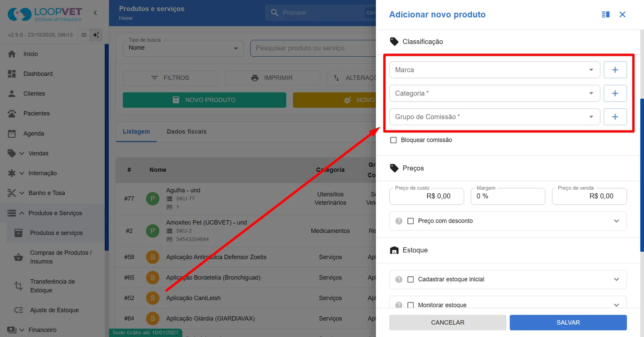
Task: Click the hamburger menu icon near version text
Action: [84, 35]
